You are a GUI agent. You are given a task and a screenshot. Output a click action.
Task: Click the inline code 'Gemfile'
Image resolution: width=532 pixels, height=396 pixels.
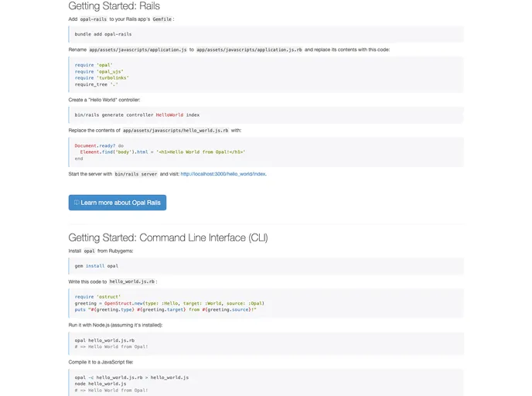coord(162,19)
